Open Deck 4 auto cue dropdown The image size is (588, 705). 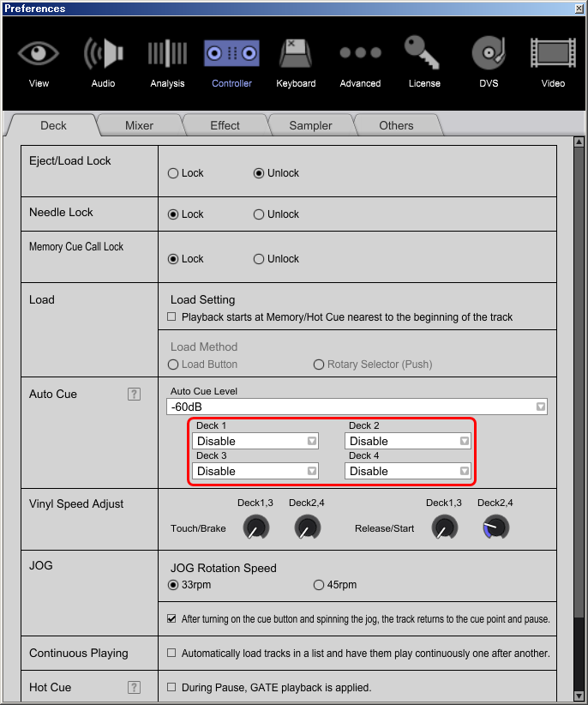click(x=408, y=471)
